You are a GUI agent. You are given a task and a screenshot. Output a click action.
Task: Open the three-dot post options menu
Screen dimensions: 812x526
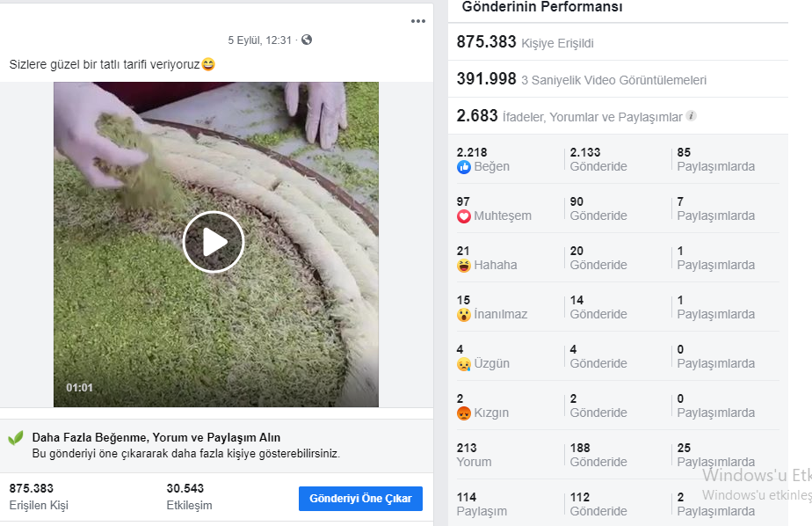coord(418,21)
